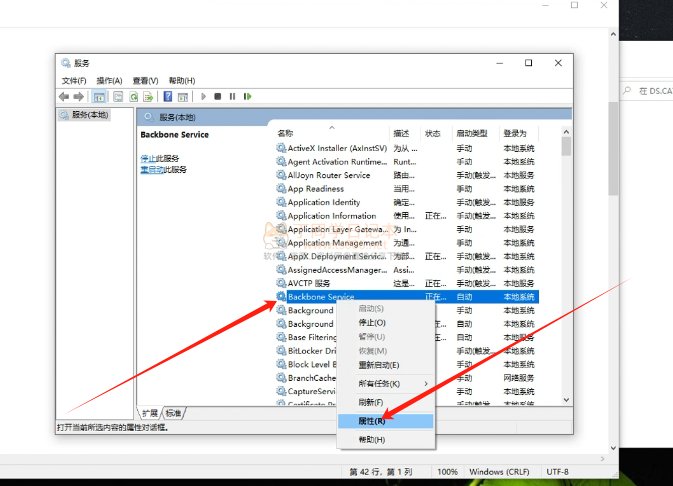Select 重新启动(E) in the context menu
The width and height of the screenshot is (673, 486).
[x=379, y=365]
